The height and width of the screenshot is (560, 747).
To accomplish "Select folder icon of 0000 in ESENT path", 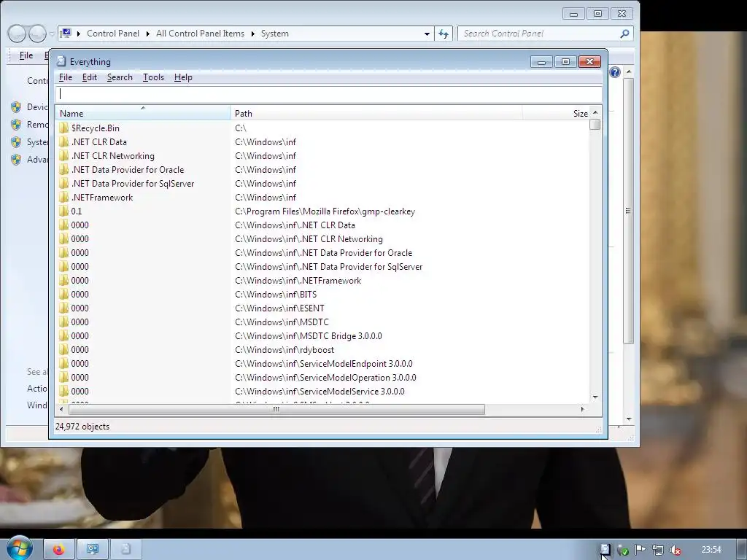I will click(64, 308).
